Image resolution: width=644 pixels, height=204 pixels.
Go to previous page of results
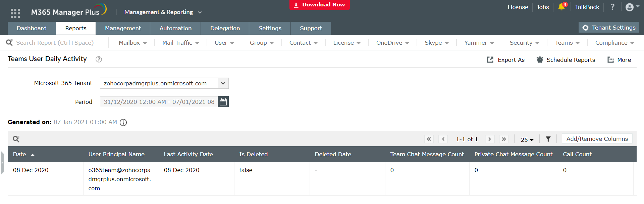click(443, 139)
